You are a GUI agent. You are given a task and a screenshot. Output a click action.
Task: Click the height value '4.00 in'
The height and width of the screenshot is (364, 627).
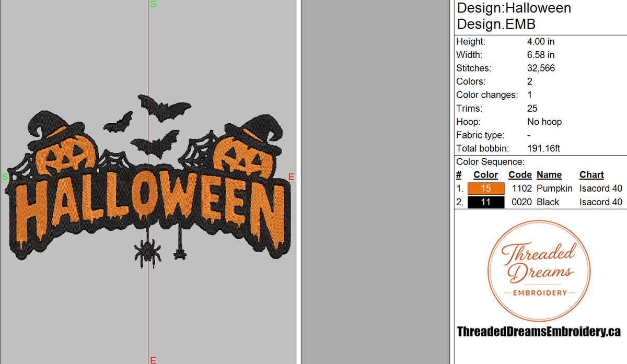[x=541, y=41]
